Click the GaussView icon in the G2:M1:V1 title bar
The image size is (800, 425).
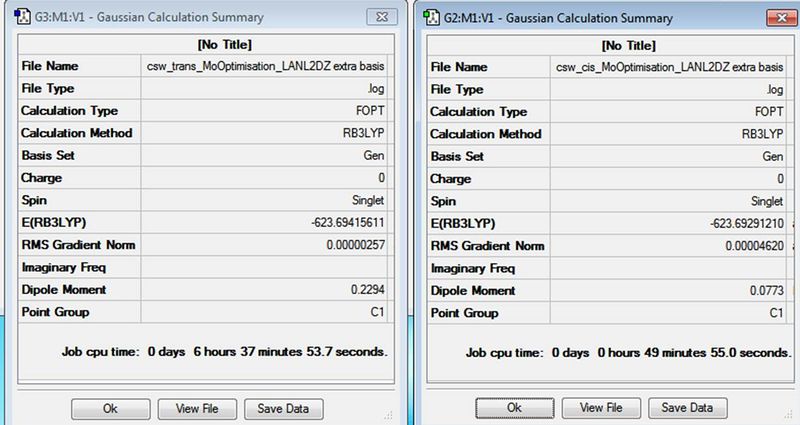[x=432, y=18]
